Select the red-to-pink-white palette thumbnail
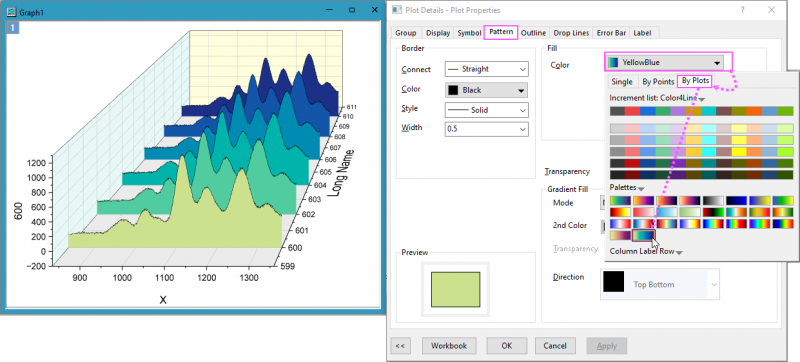This screenshot has width=800, height=362. [643, 212]
